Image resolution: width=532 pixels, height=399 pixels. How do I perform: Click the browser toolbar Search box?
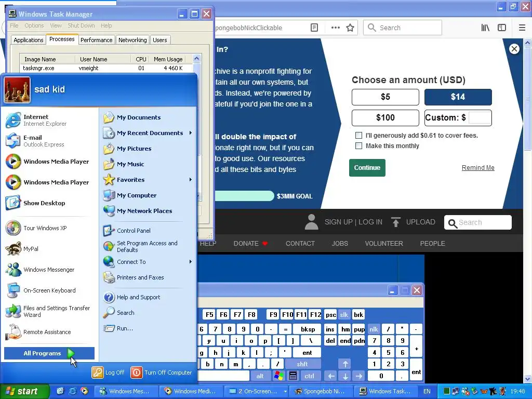point(403,28)
